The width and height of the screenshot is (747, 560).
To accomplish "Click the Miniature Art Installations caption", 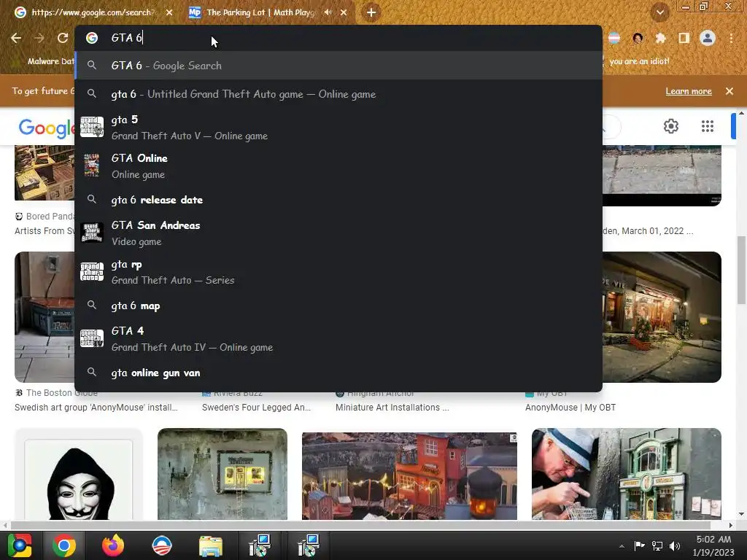I will [x=392, y=408].
